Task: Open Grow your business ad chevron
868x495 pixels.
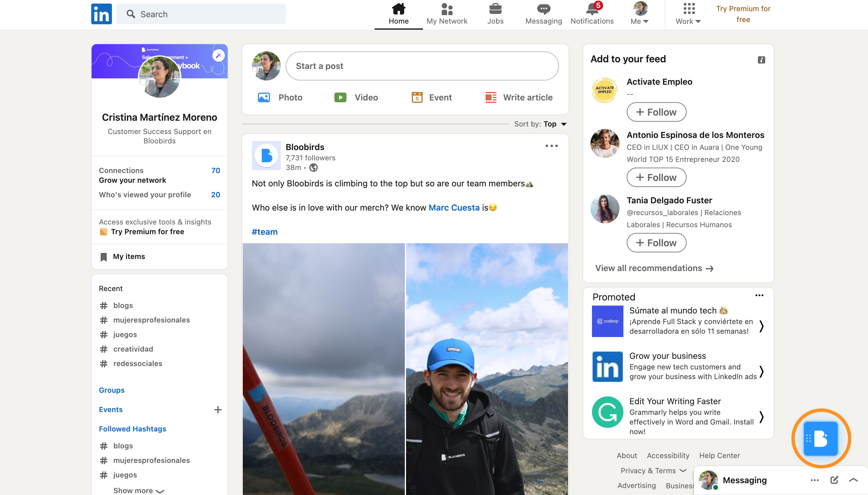Action: pos(762,372)
